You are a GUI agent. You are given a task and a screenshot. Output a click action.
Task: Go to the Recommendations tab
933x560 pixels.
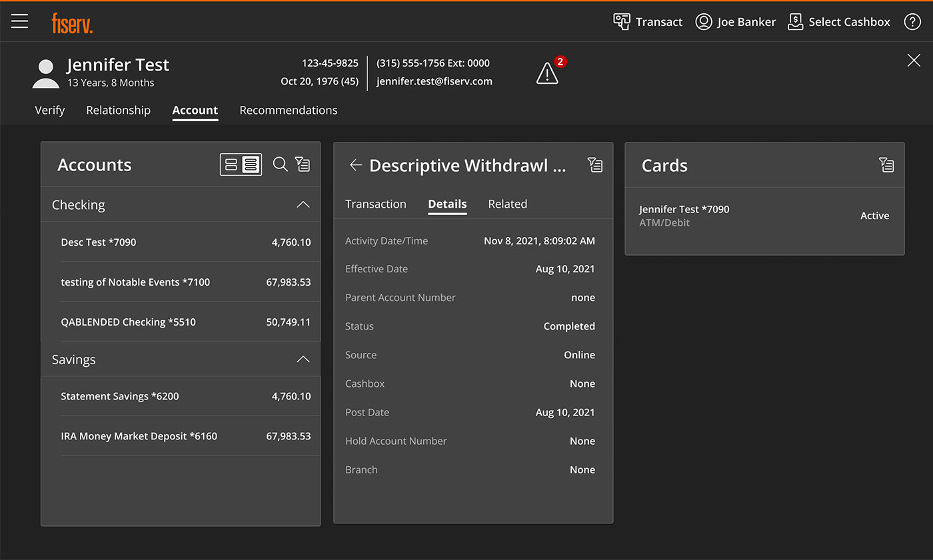pos(288,111)
